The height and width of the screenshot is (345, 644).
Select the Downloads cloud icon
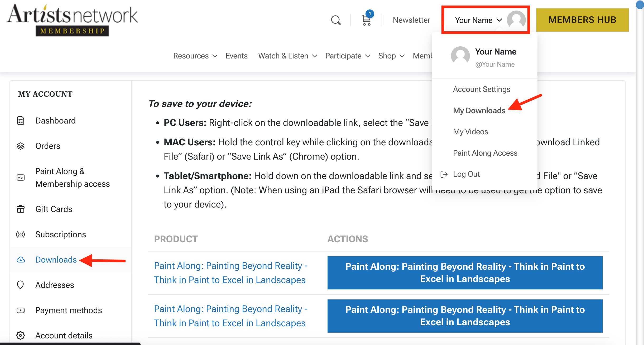coord(21,260)
